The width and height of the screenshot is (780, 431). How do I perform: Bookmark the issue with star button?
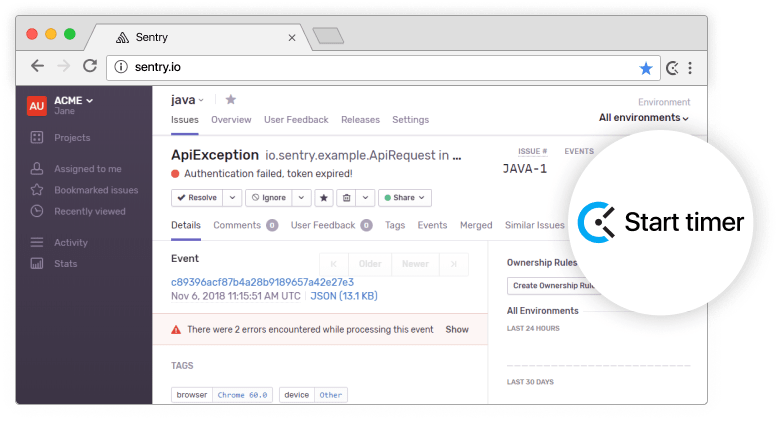(x=324, y=198)
